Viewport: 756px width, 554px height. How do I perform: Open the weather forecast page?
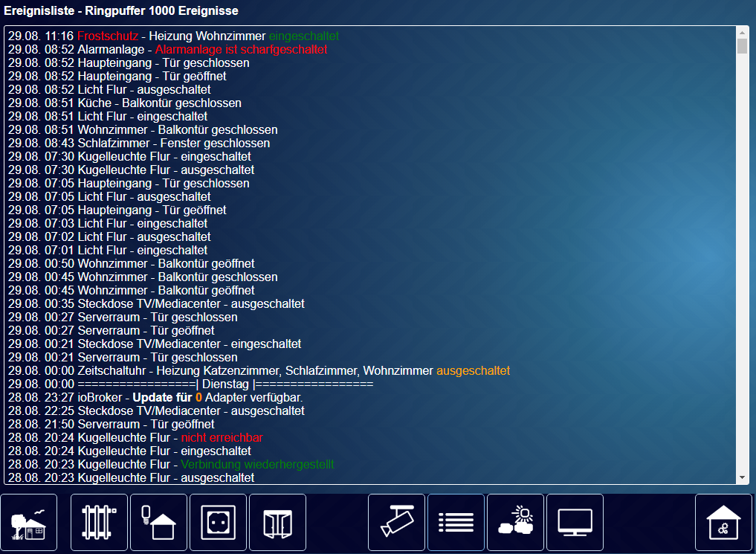[515, 522]
